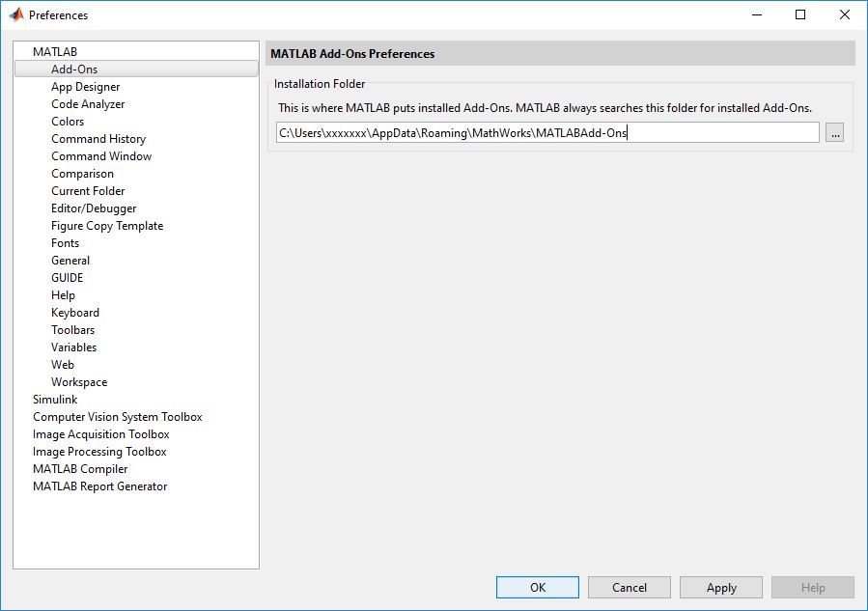The image size is (868, 611).
Task: Open Help preferences item
Action: (63, 295)
